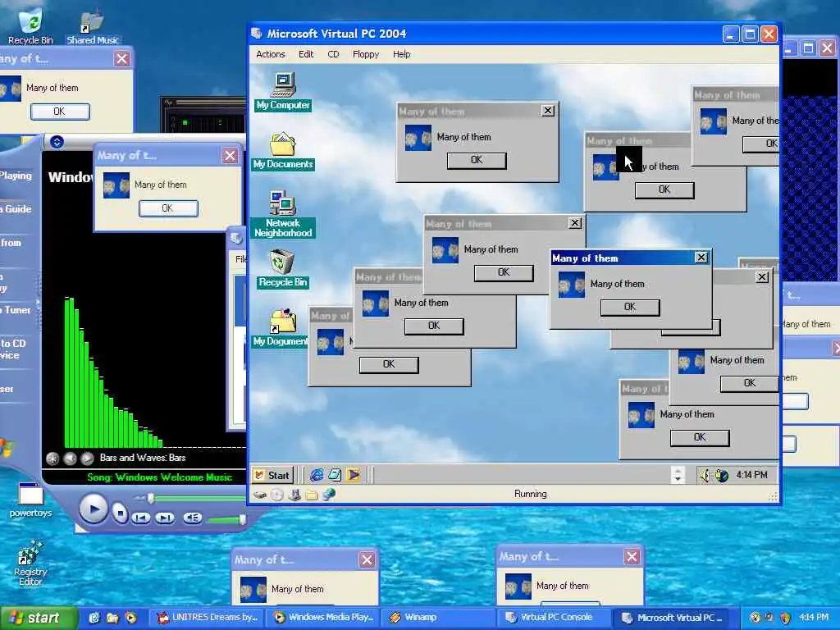
Task: Open CD menu in Virtual PC
Action: point(333,54)
